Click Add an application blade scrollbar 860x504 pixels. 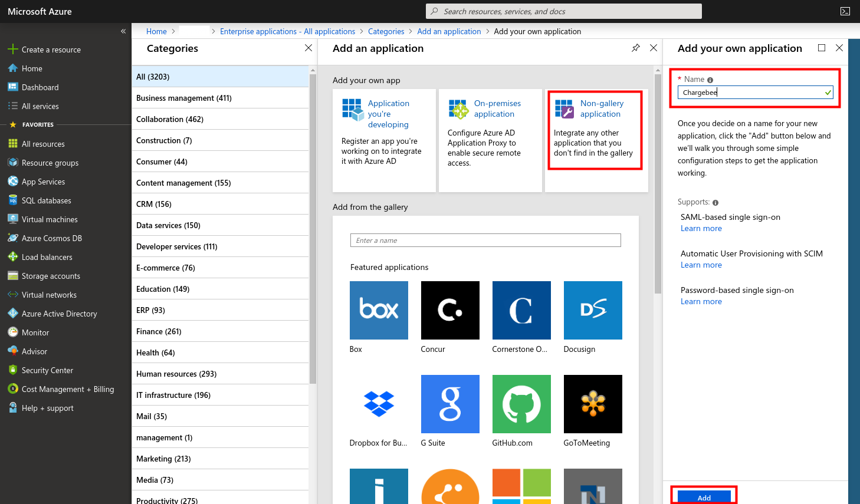658,184
